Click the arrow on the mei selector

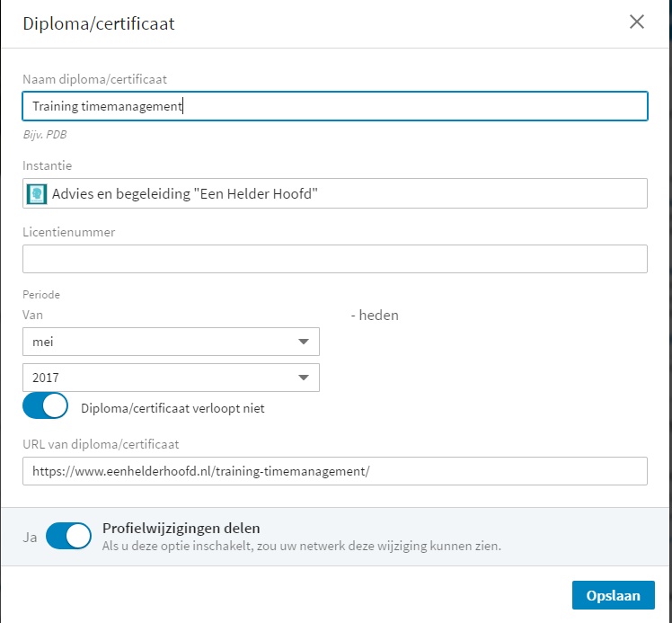[x=304, y=342]
